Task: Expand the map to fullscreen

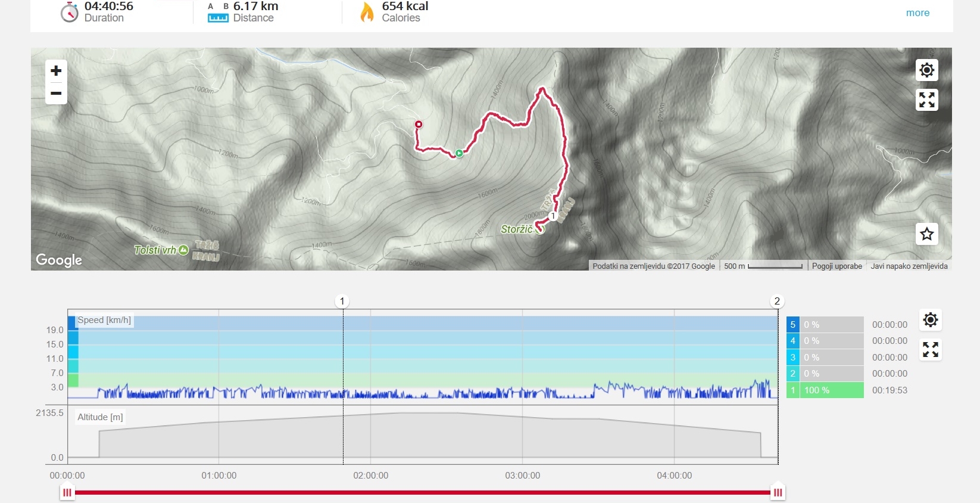Action: pos(926,100)
